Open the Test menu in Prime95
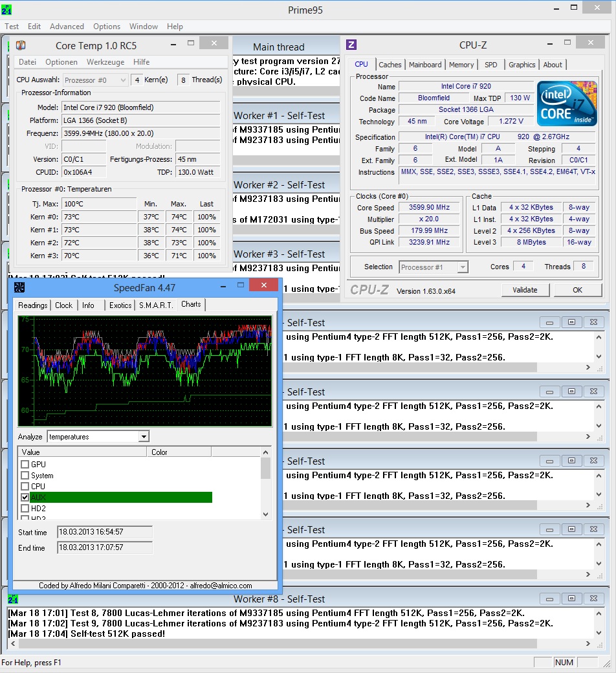616x673 pixels. [x=12, y=26]
